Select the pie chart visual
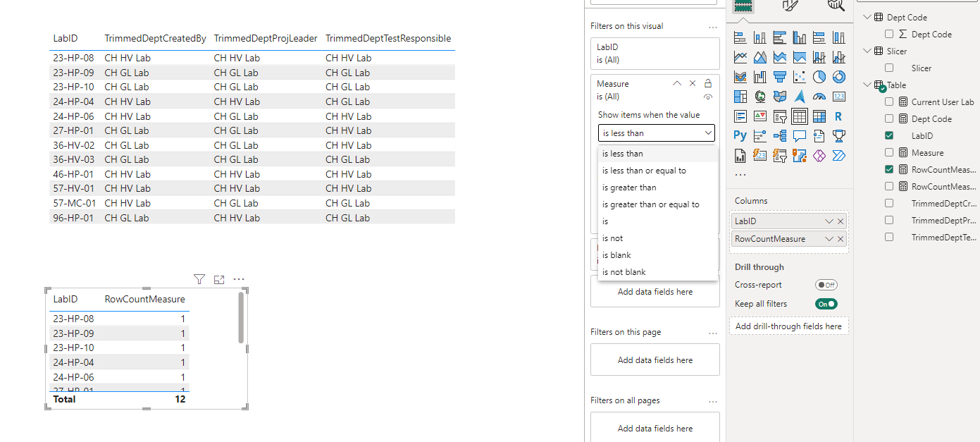 pos(819,77)
